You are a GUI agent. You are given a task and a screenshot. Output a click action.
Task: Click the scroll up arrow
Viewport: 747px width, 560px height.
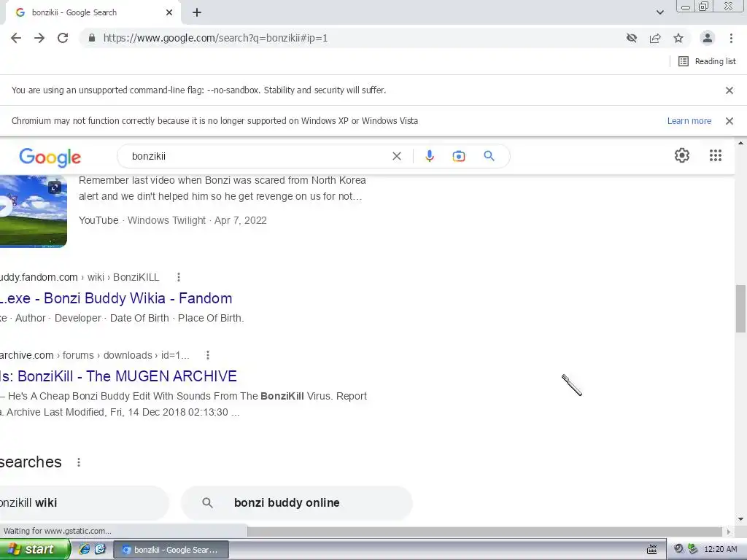pyautogui.click(x=741, y=143)
